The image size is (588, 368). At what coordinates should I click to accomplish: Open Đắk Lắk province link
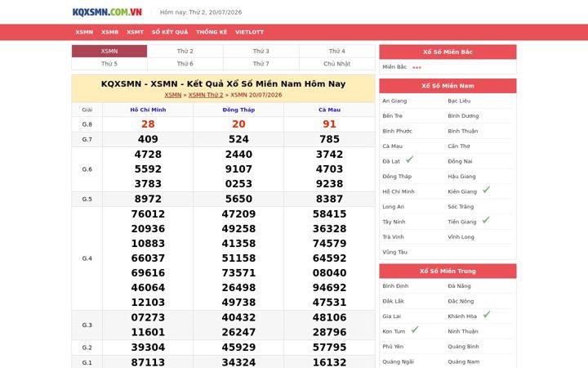(x=393, y=301)
